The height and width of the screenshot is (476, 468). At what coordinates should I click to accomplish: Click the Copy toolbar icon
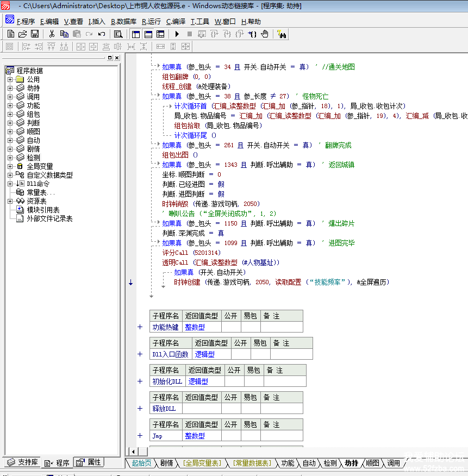tap(64, 34)
